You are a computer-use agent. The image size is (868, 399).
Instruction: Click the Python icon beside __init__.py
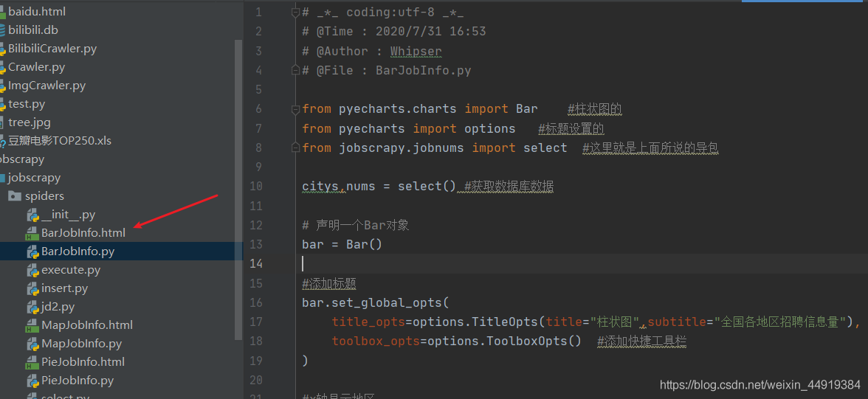point(32,215)
